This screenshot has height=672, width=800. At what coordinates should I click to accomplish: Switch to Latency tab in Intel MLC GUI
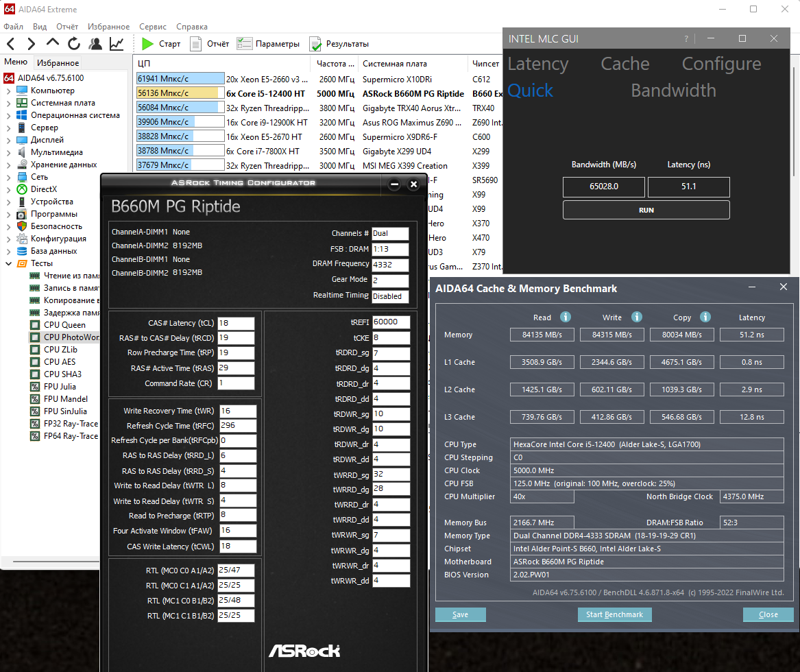pos(537,64)
